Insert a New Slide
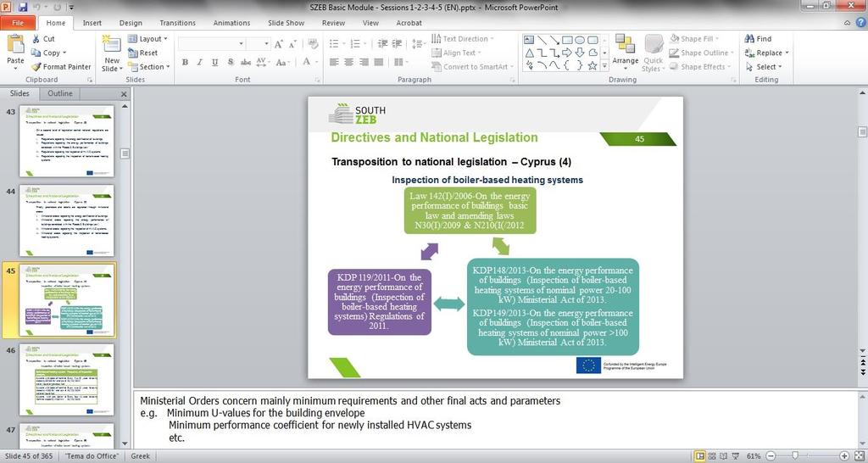Viewport: 868px width, 463px height. [x=112, y=53]
